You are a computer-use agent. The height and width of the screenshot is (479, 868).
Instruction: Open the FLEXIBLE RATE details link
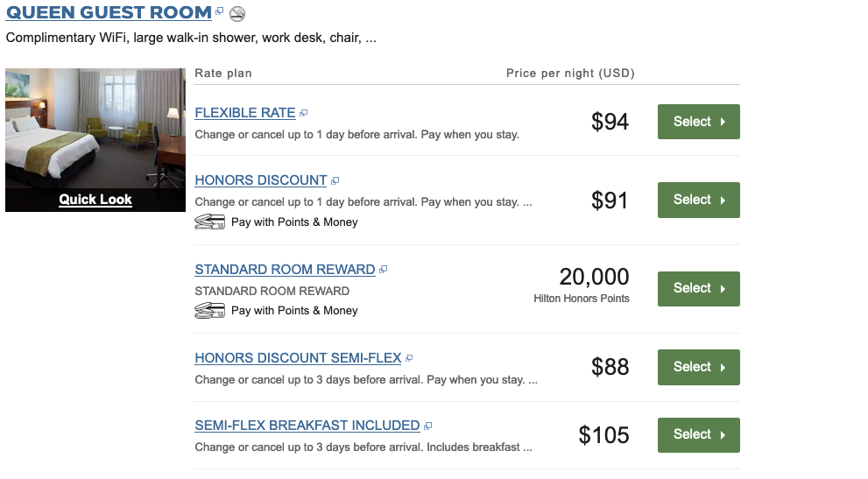point(245,113)
